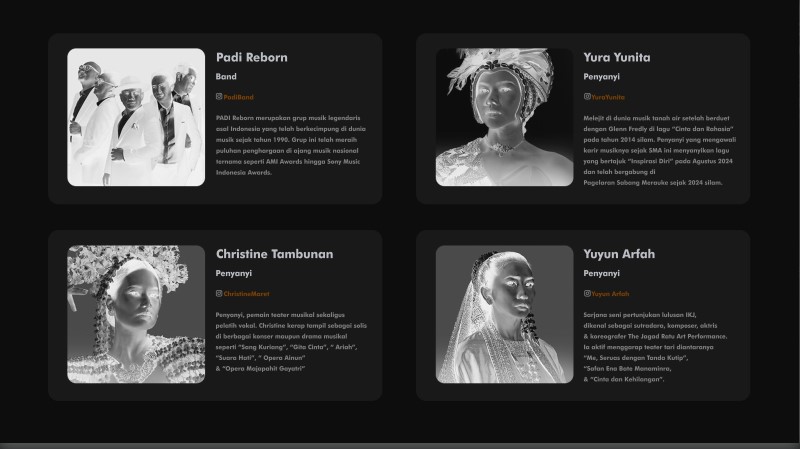Click the Penyanyi label under Yura Yunita
800x449 pixels.
tap(601, 76)
